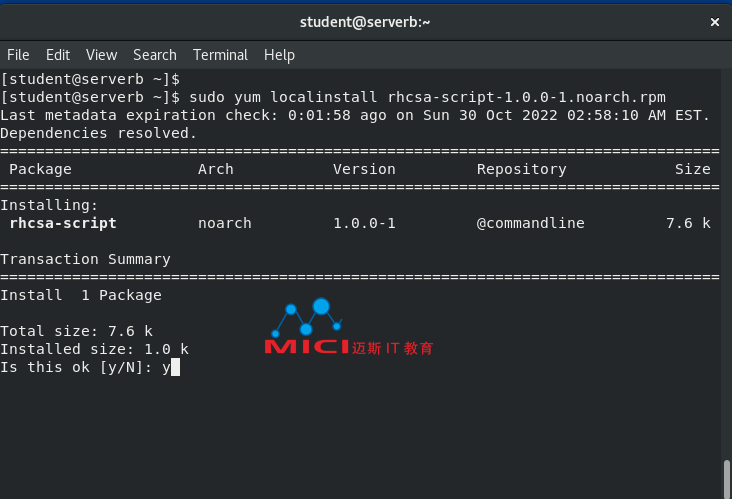
Task: Open the Help menu
Action: click(x=279, y=55)
